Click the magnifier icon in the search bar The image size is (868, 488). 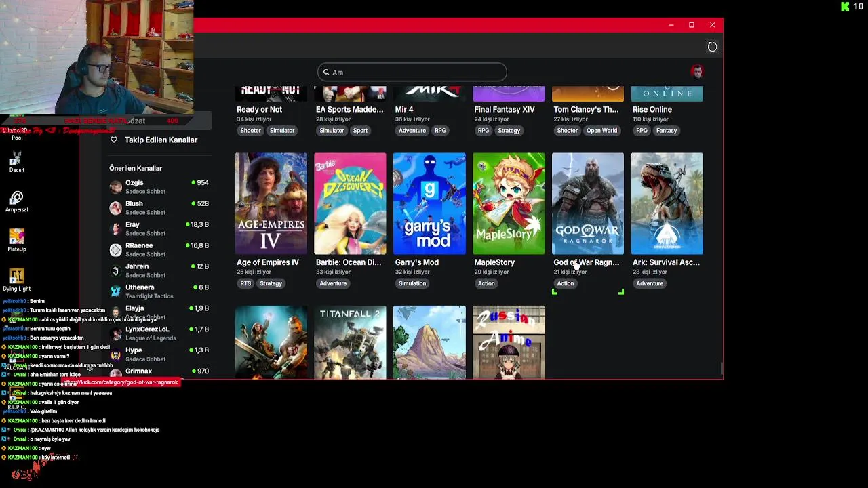[326, 72]
